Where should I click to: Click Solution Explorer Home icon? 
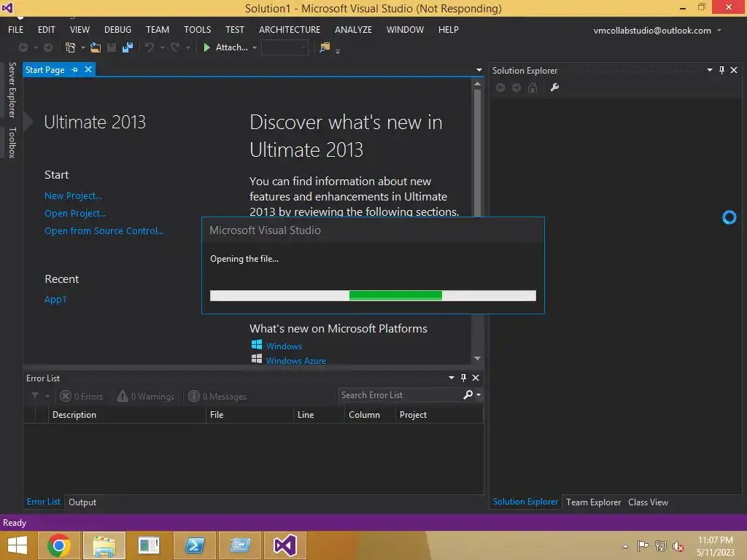tap(533, 87)
